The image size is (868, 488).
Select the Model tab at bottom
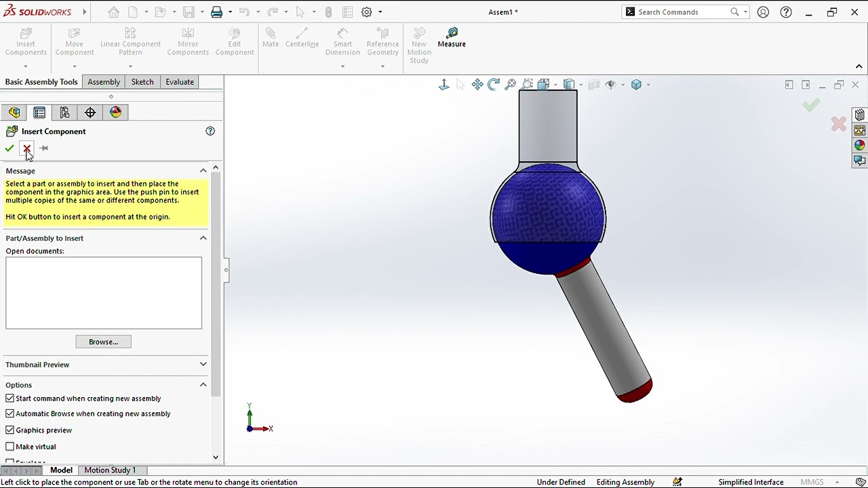(x=61, y=470)
